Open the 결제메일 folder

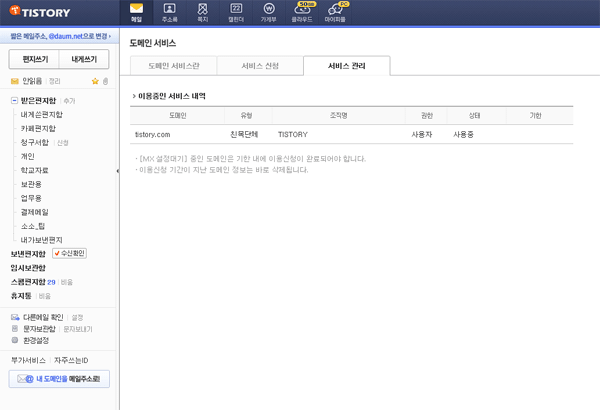(34, 212)
